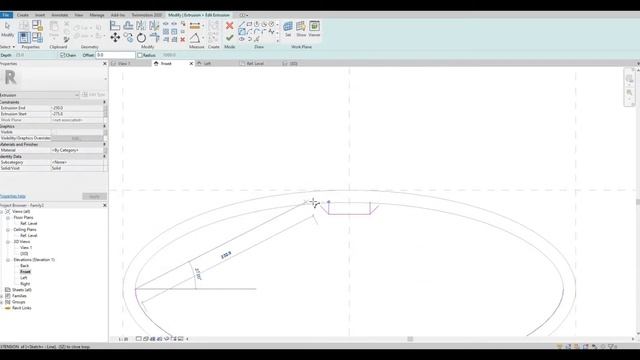Select the Mirror Pick Axis tool

point(141,26)
